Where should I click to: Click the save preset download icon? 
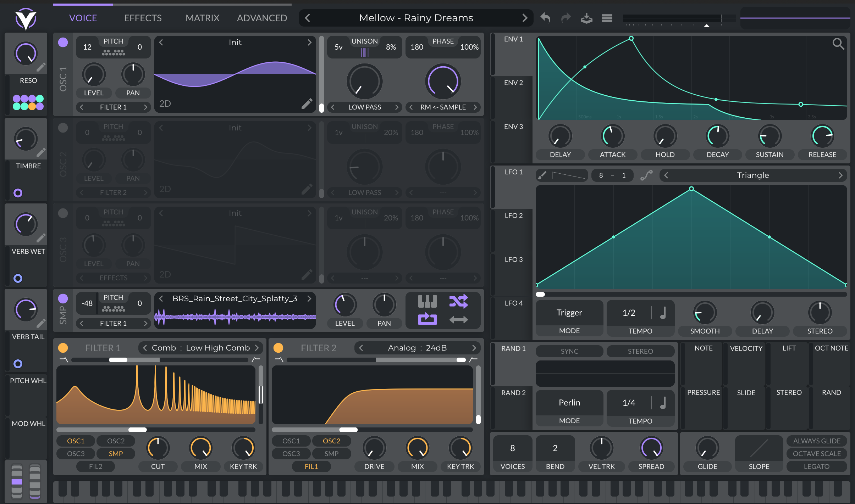586,18
